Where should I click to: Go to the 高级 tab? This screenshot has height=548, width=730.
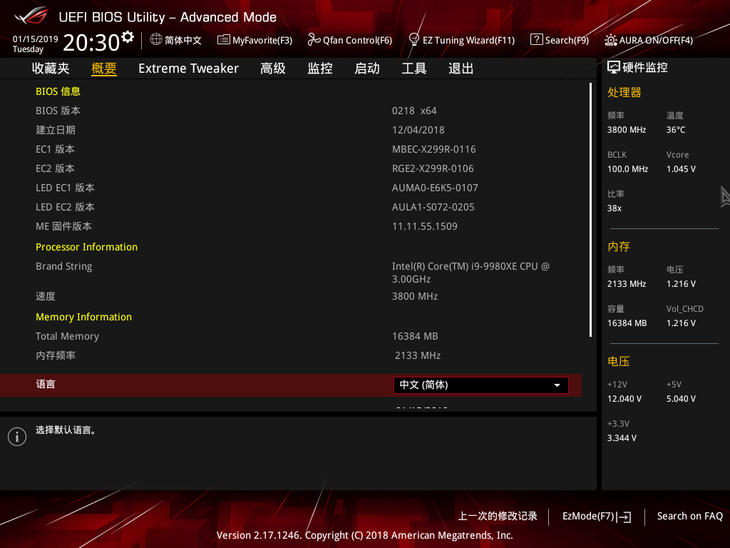click(x=273, y=68)
